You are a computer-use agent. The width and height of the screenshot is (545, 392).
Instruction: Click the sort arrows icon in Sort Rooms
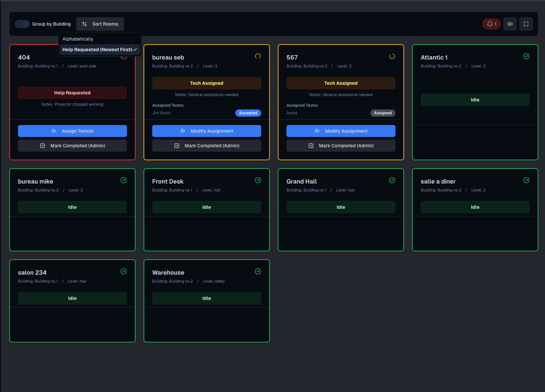point(84,24)
